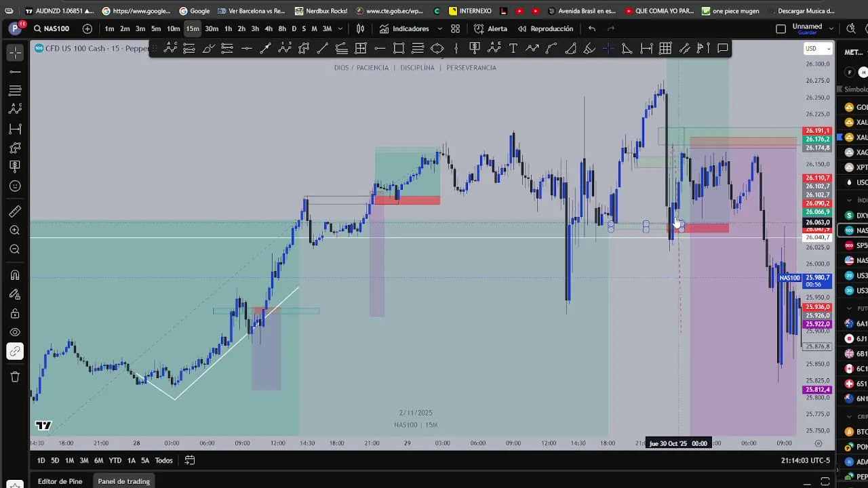Select the rectangle tool in floating toolbar
The image size is (868, 488).
399,48
